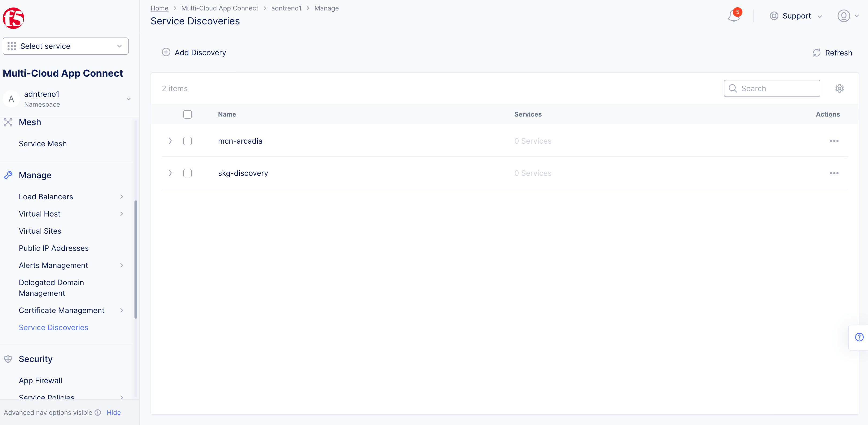
Task: Expand the mcn-arcadia row details
Action: (170, 141)
